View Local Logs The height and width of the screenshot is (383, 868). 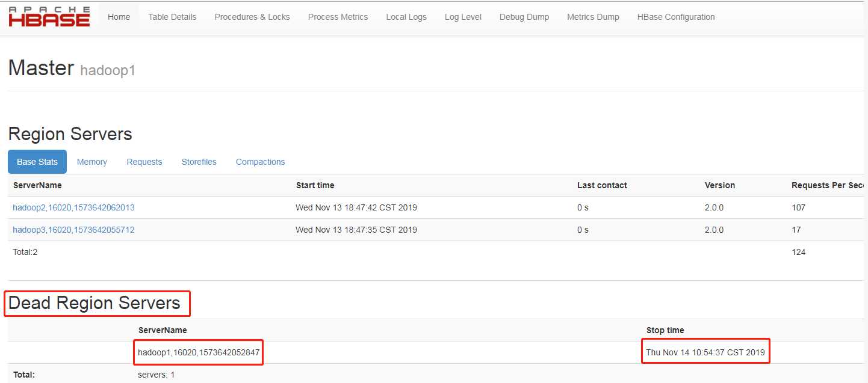(x=406, y=17)
